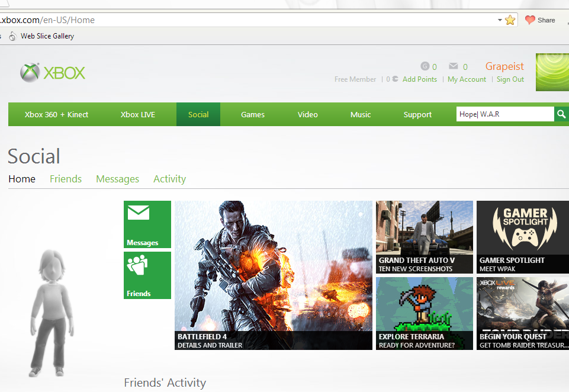Switch to the Friends sub-tab
This screenshot has height=392, width=569.
[66, 179]
